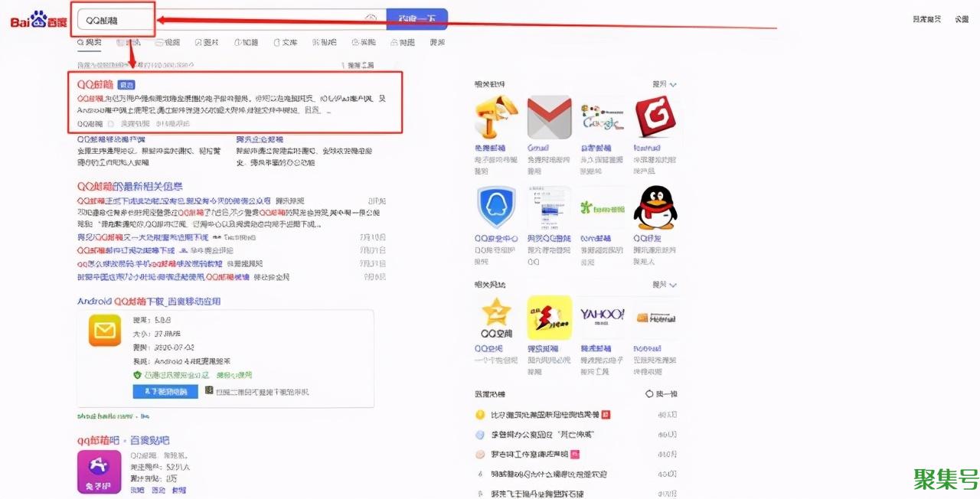Image resolution: width=980 pixels, height=499 pixels.
Task: Open the purple Tieba forum icon
Action: point(99,471)
